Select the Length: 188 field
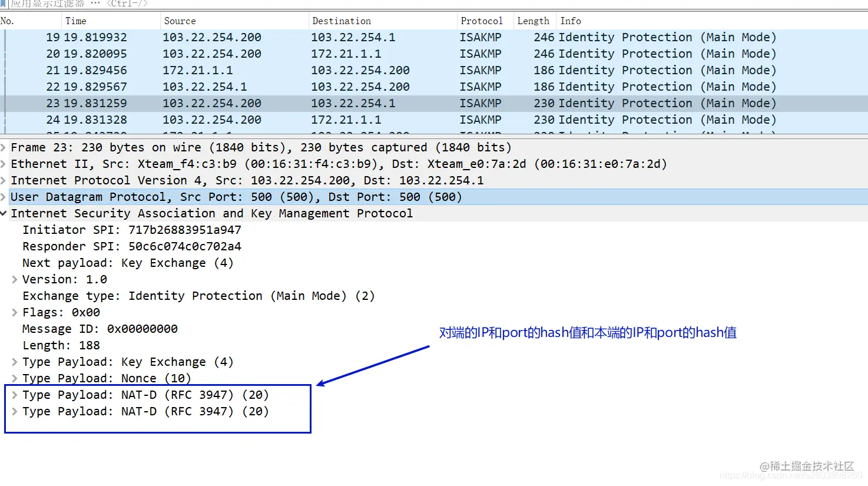The width and height of the screenshot is (868, 486). click(x=61, y=345)
